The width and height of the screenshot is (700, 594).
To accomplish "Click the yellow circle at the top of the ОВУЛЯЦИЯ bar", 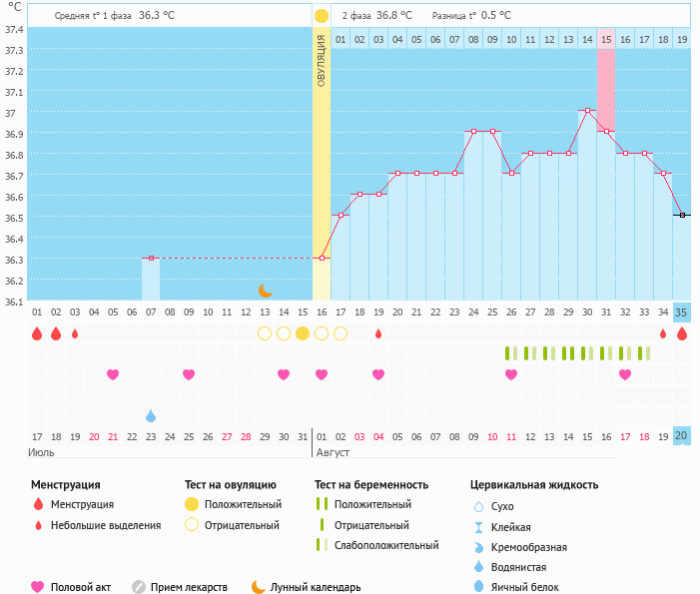I will [321, 16].
